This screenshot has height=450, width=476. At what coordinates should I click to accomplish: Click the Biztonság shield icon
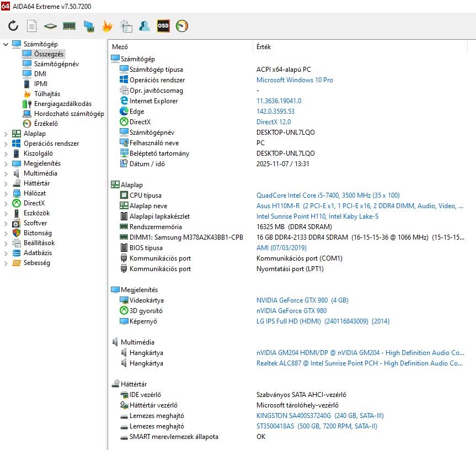17,233
